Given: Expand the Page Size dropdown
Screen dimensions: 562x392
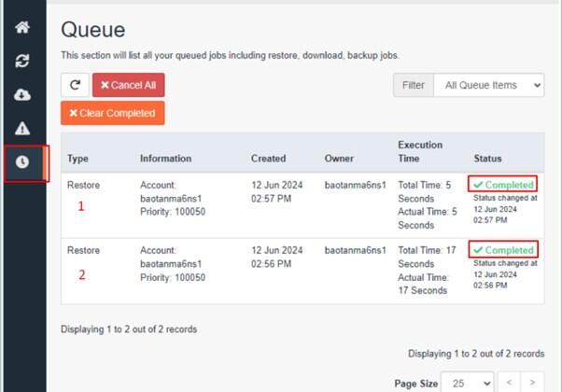Looking at the screenshot, I should (x=469, y=383).
